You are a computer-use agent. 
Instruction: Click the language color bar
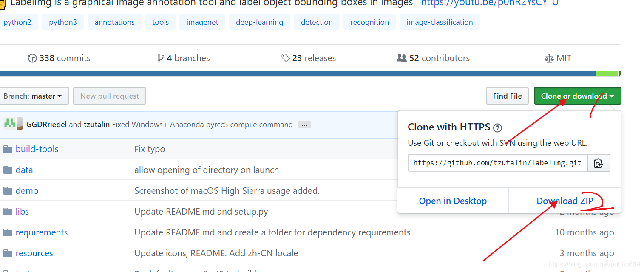(x=298, y=73)
